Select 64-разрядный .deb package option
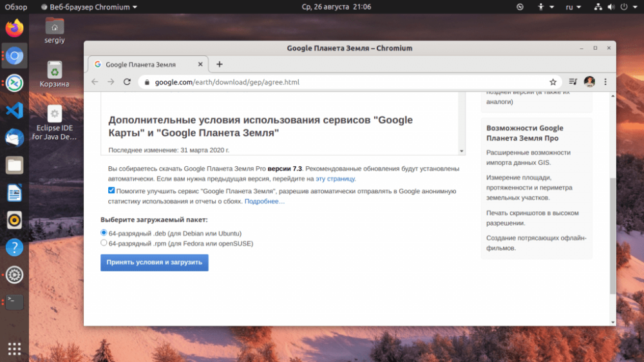 (x=104, y=233)
